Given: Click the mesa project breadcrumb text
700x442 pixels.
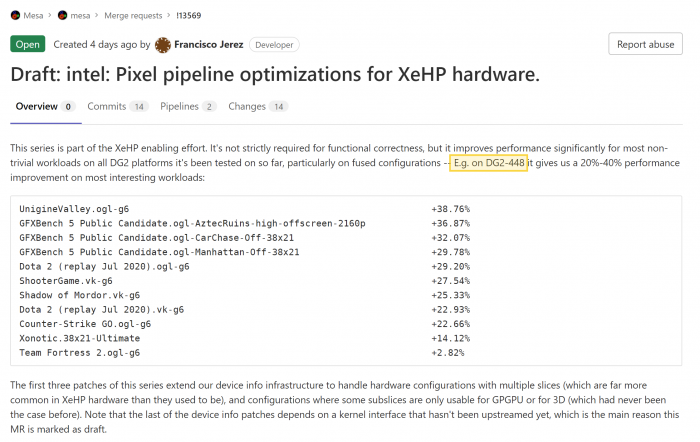Looking at the screenshot, I should click(x=82, y=16).
